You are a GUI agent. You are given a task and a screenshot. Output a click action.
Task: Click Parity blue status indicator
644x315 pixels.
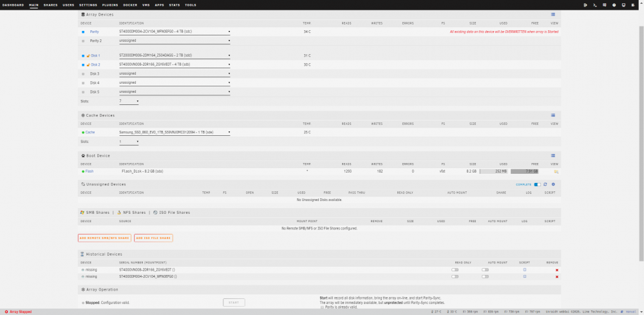[83, 32]
